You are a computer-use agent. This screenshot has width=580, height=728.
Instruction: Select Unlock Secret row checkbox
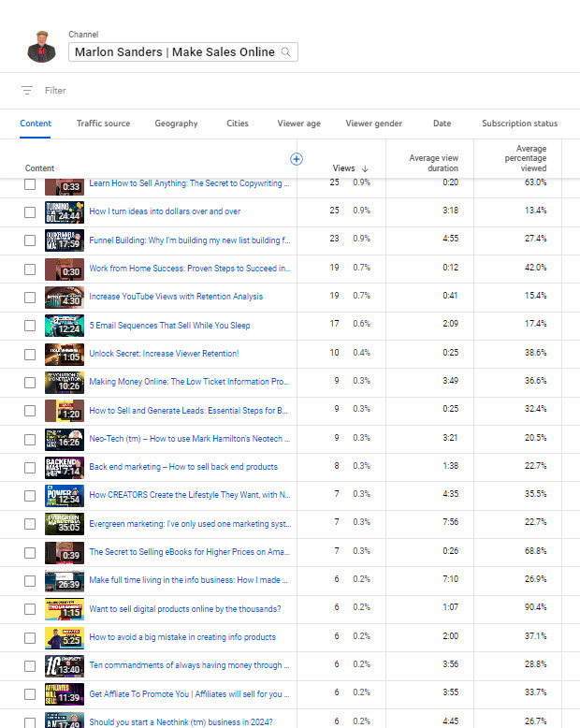(x=30, y=355)
